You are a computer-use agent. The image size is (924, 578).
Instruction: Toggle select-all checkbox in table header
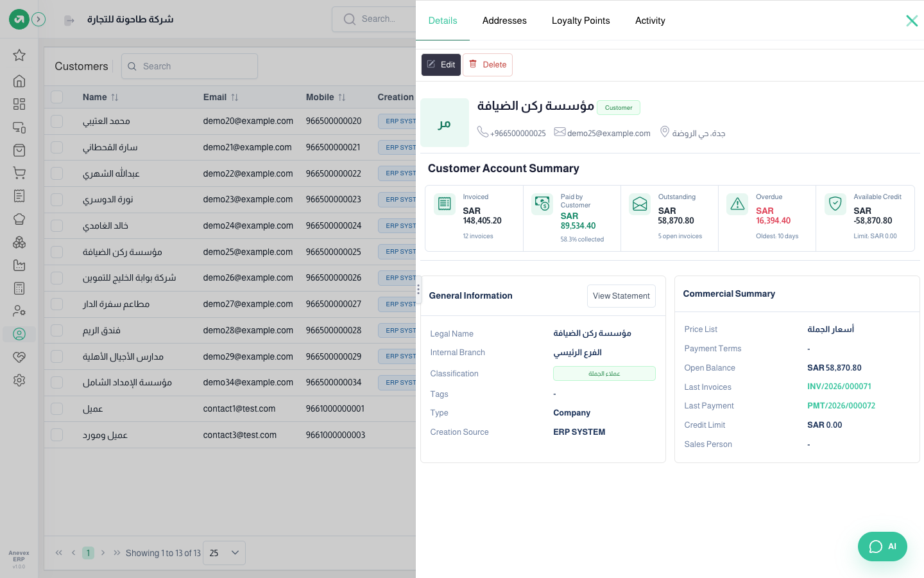tap(57, 97)
